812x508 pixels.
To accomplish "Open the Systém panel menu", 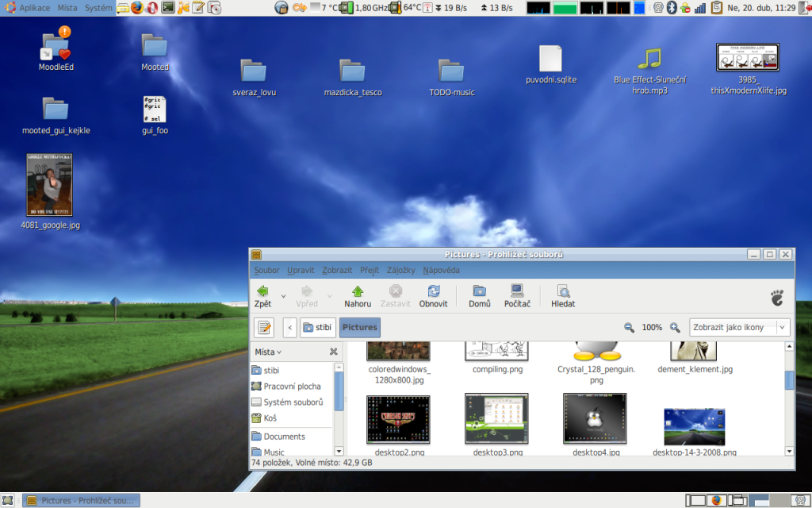I will (x=98, y=8).
